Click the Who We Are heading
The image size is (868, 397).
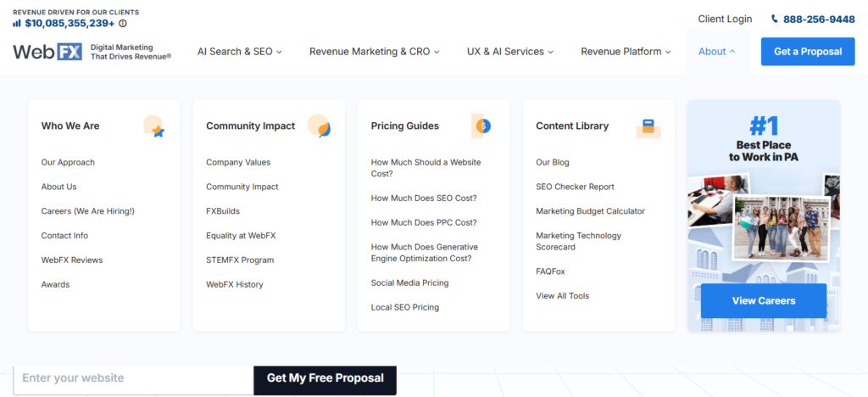click(70, 126)
